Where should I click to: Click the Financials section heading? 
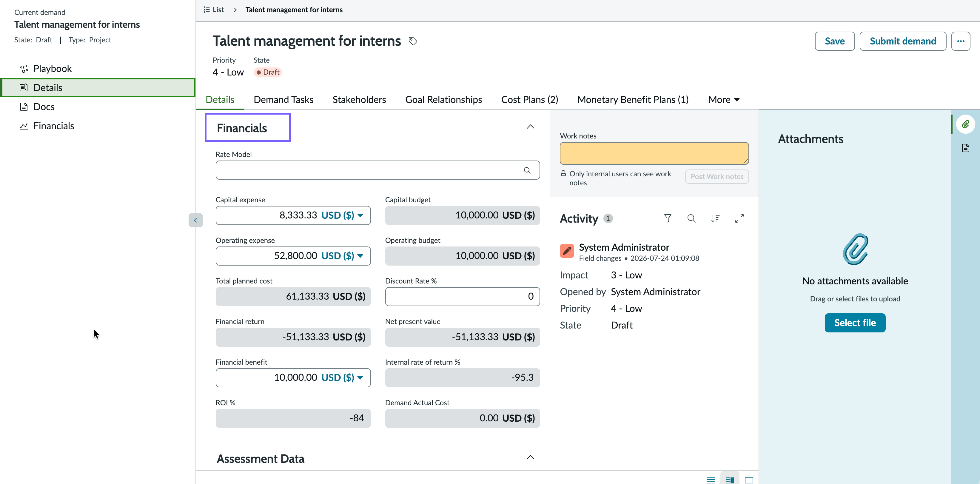(x=242, y=128)
